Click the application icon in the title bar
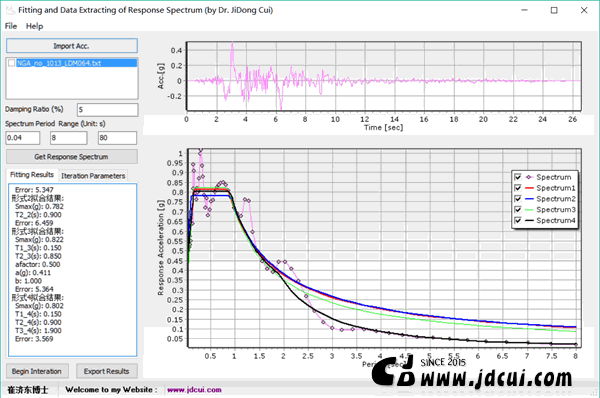 pyautogui.click(x=10, y=10)
